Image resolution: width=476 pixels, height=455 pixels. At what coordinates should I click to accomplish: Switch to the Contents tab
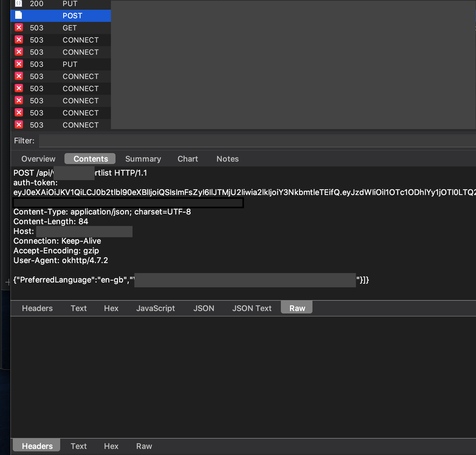[x=90, y=159]
